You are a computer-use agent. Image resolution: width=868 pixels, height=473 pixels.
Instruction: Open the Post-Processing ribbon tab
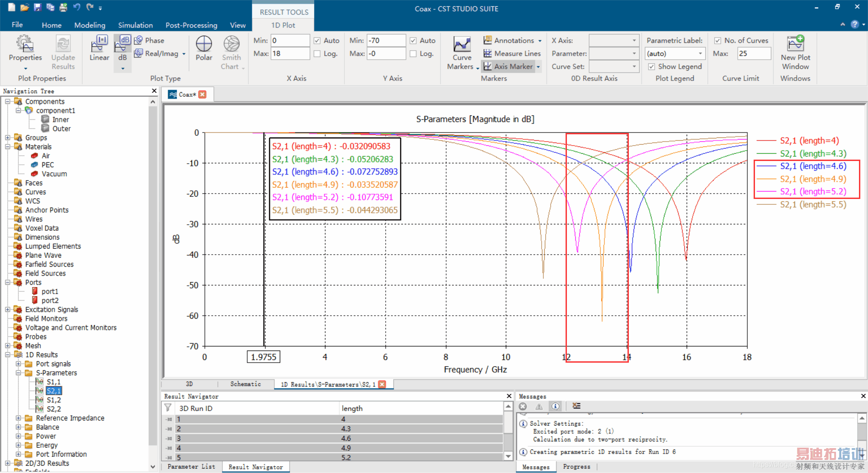pyautogui.click(x=191, y=25)
